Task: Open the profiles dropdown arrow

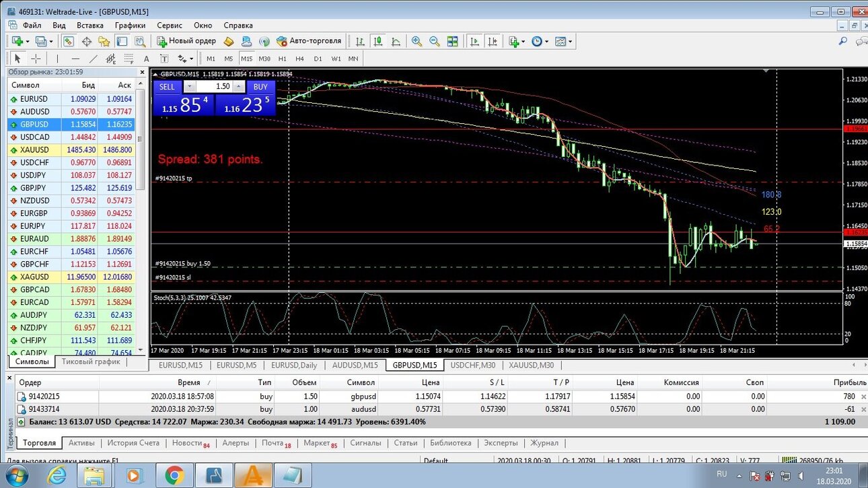Action: (x=52, y=41)
